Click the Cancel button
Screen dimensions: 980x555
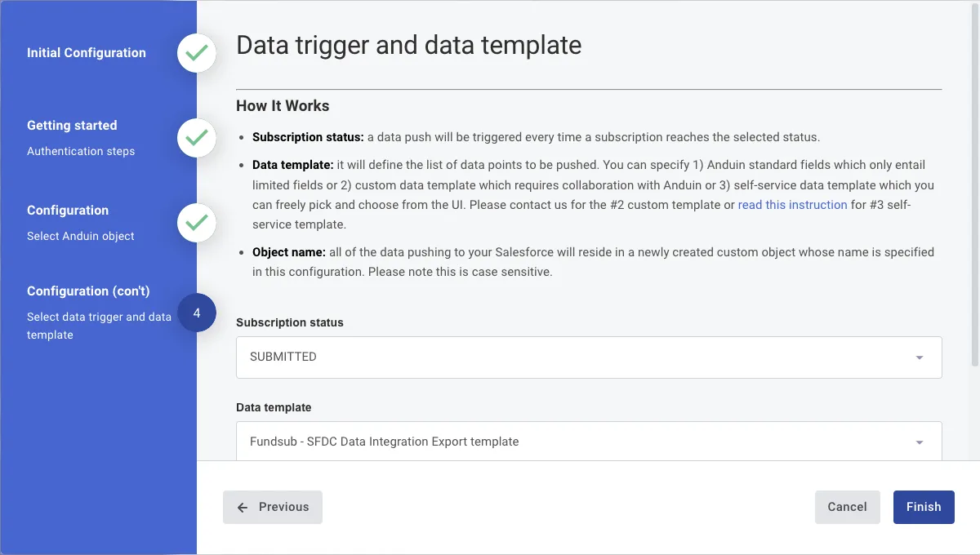click(x=847, y=507)
